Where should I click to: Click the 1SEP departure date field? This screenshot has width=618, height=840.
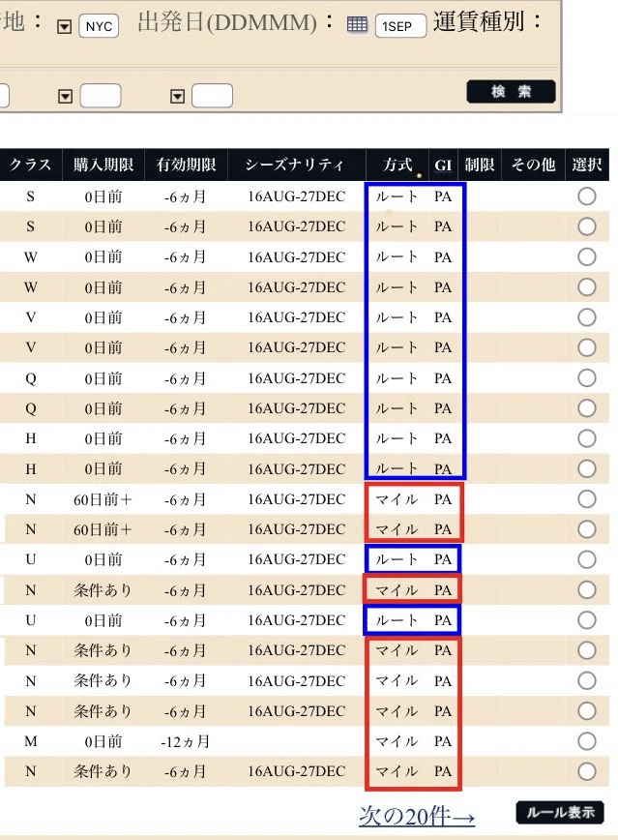click(400, 26)
